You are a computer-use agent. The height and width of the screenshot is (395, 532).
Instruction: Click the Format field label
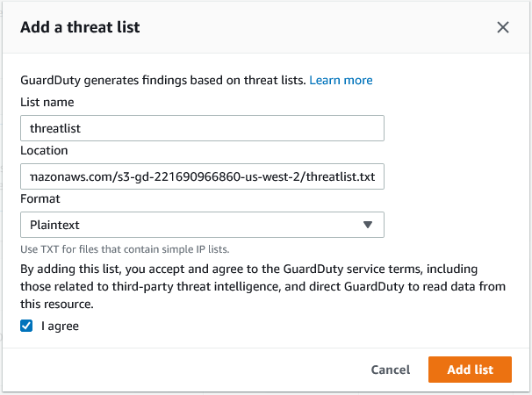pos(40,198)
